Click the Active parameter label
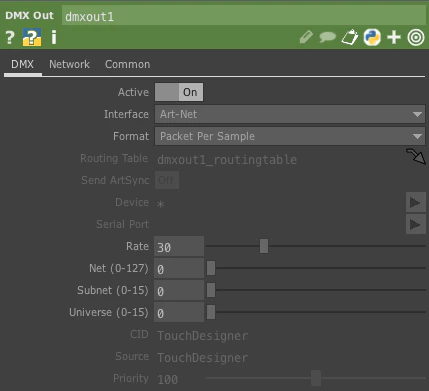 [133, 92]
